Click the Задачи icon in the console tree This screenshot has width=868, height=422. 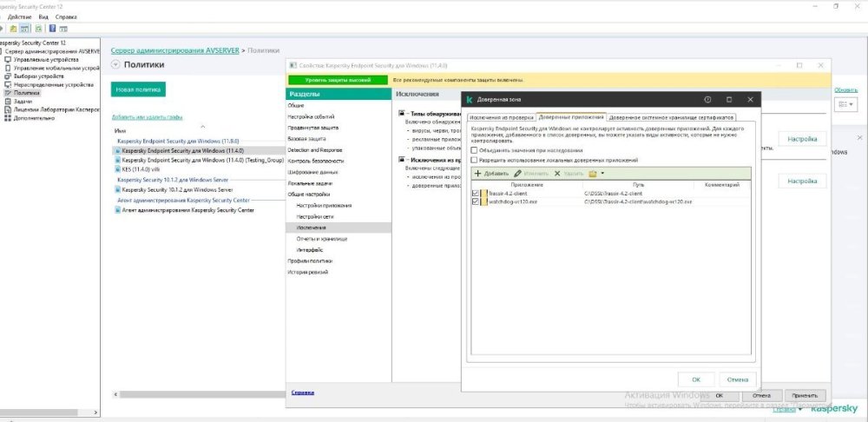(x=8, y=102)
